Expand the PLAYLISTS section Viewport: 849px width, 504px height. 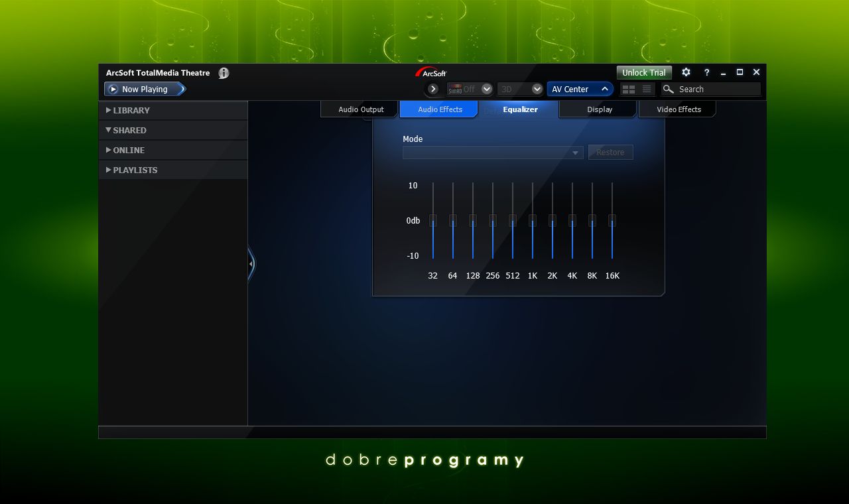coord(173,170)
